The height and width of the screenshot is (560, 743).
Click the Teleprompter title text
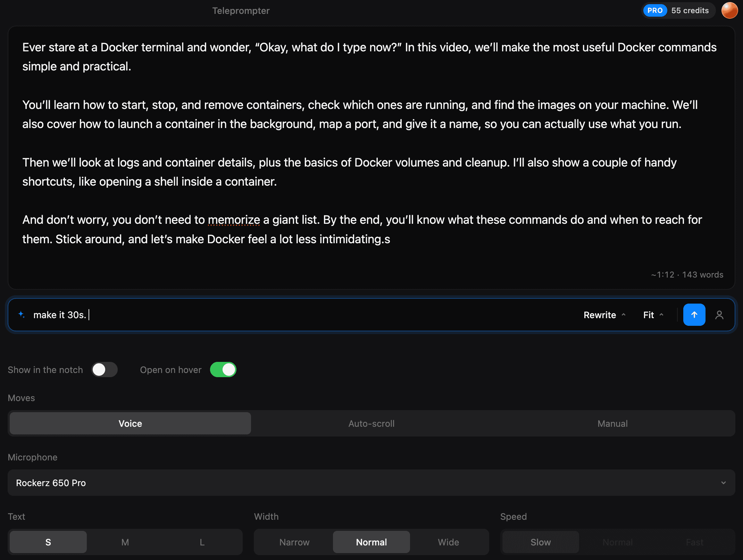[241, 11]
